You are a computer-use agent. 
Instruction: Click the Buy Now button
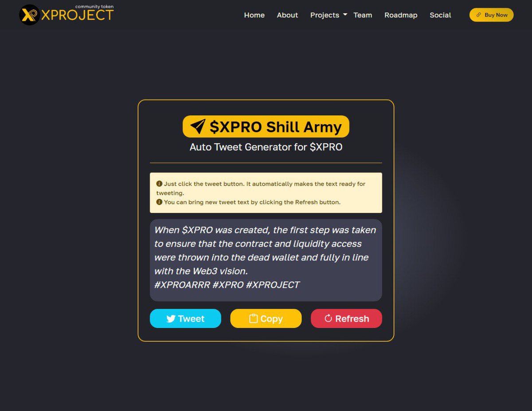click(x=491, y=15)
